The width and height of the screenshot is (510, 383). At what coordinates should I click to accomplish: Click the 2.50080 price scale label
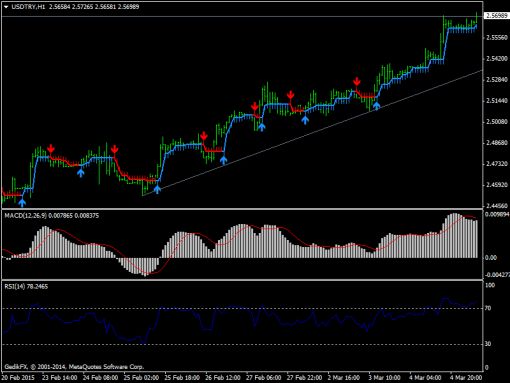pyautogui.click(x=497, y=122)
